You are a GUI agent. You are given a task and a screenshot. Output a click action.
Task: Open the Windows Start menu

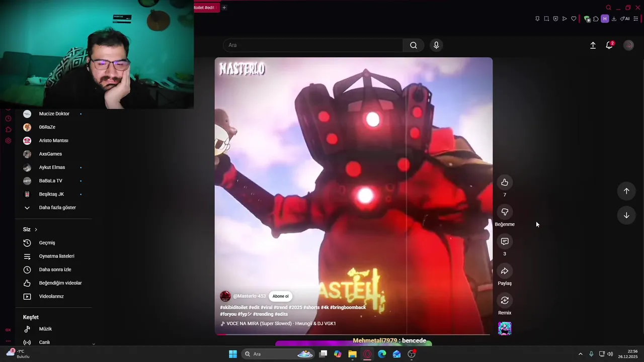click(233, 354)
